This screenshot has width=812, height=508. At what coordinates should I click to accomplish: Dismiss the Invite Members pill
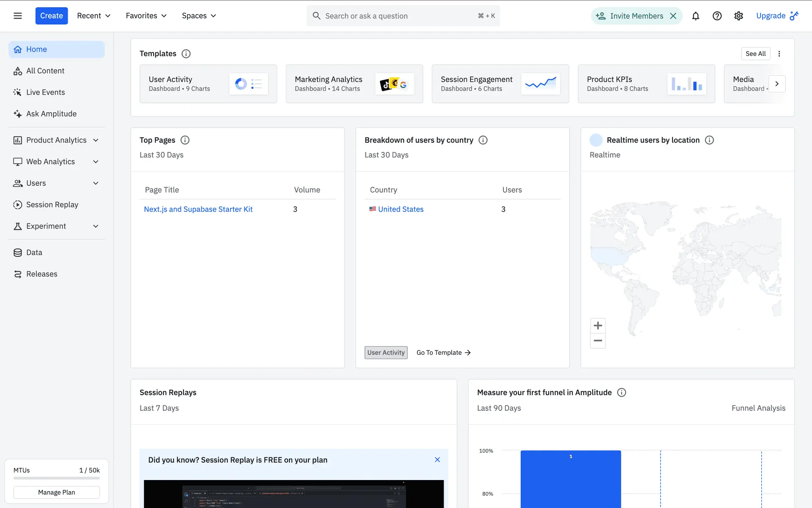coord(673,16)
